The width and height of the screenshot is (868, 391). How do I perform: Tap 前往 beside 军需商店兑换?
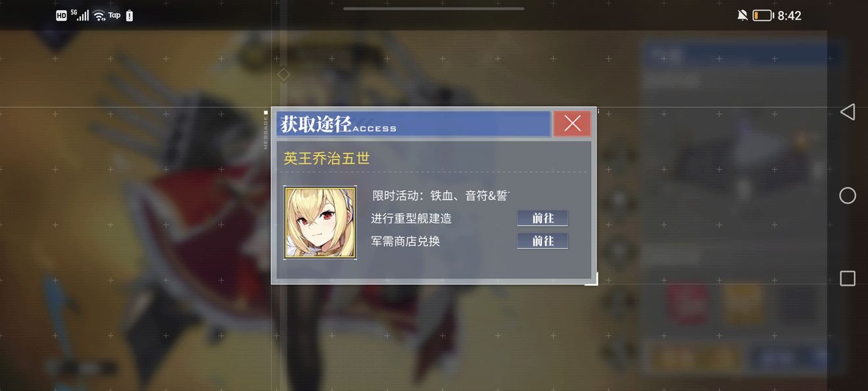(542, 242)
